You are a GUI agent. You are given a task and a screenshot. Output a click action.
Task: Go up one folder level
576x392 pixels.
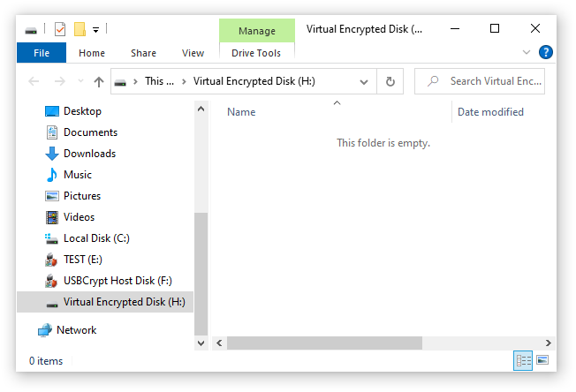pyautogui.click(x=98, y=81)
